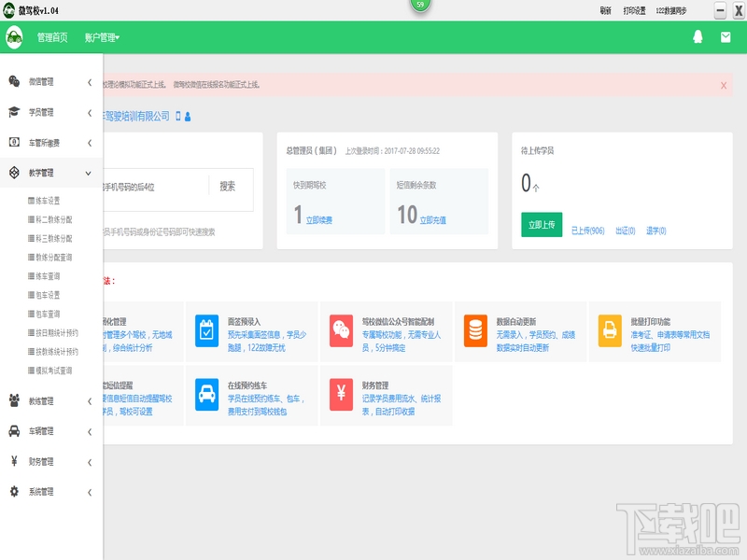Click the notification bell icon
The height and width of the screenshot is (560, 747).
tap(698, 36)
